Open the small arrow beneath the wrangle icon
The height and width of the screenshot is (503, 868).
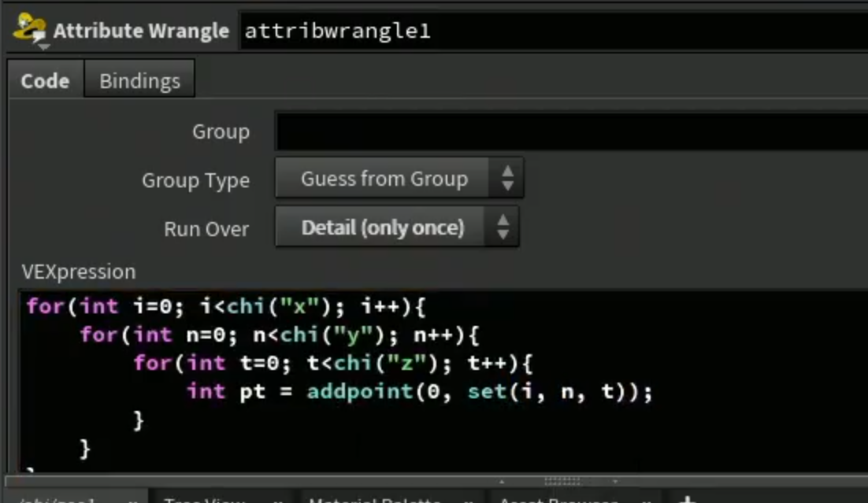point(44,47)
